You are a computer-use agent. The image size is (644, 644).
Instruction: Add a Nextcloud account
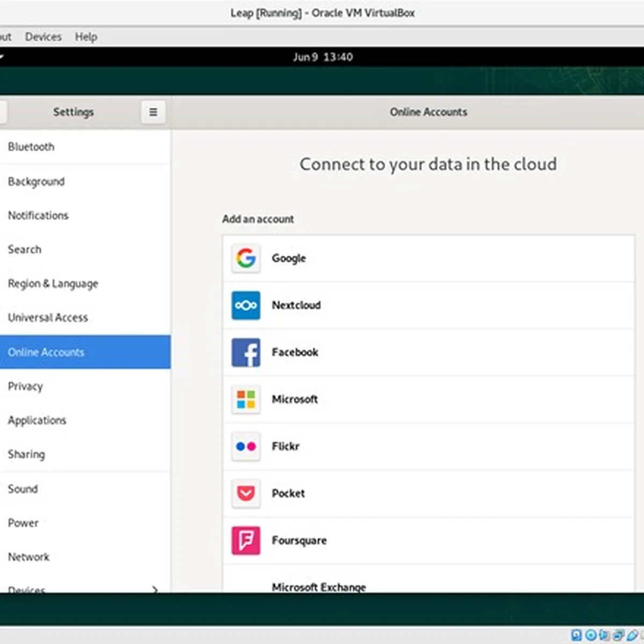pos(428,305)
